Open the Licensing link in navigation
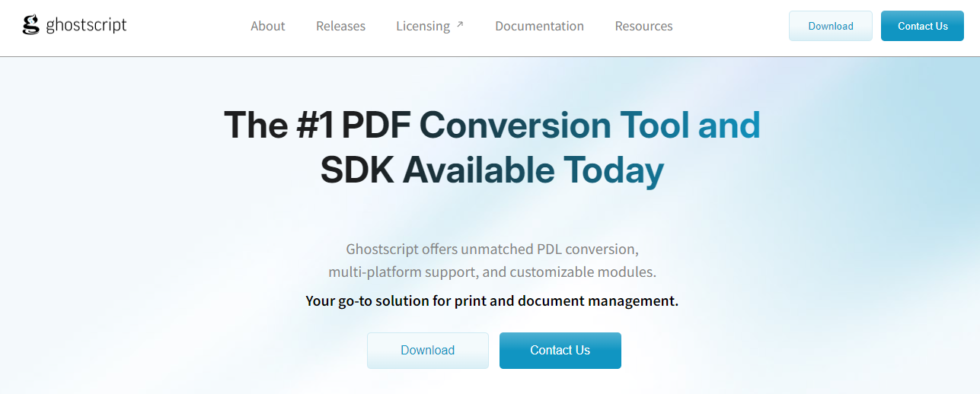 click(x=423, y=26)
